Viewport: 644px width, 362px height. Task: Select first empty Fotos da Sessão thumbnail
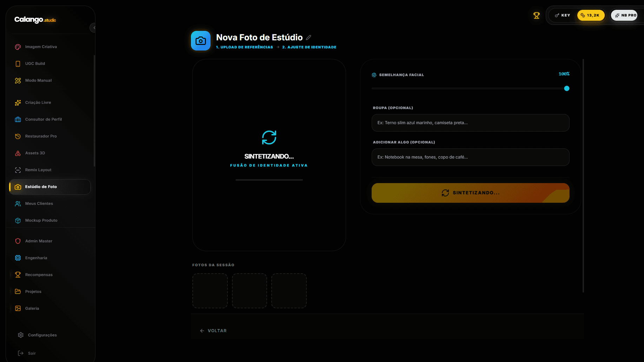[210, 291]
